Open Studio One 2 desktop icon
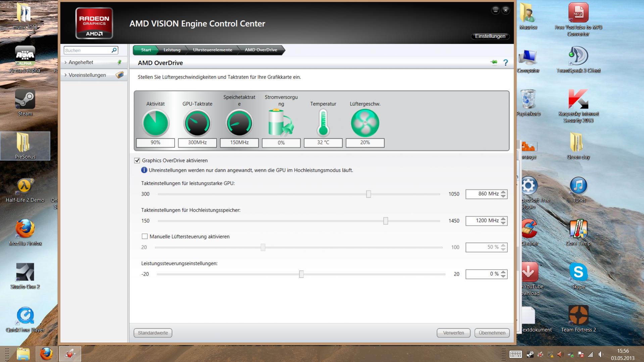644x362 pixels. pyautogui.click(x=25, y=276)
